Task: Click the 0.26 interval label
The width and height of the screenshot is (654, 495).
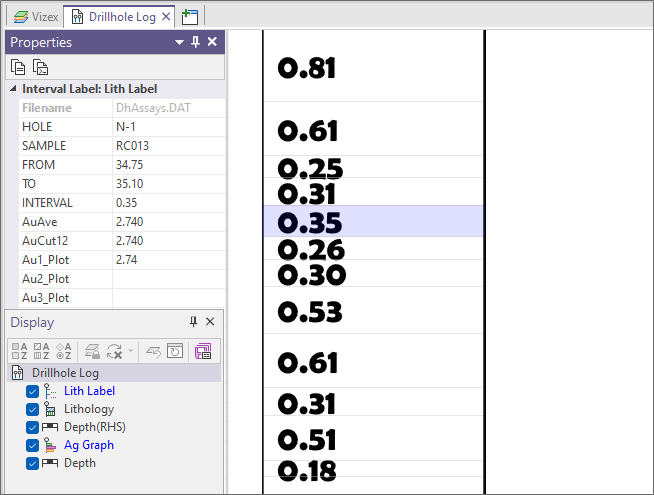Action: point(311,249)
